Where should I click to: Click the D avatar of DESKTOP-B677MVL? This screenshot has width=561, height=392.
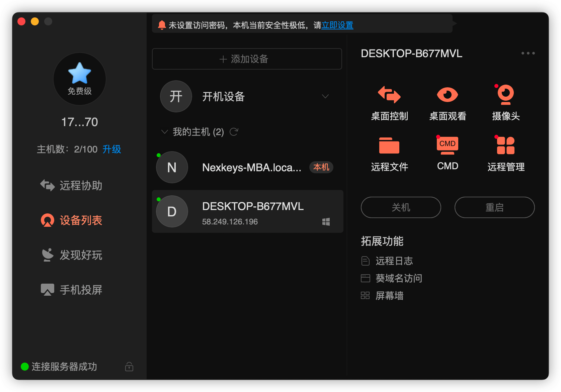172,211
